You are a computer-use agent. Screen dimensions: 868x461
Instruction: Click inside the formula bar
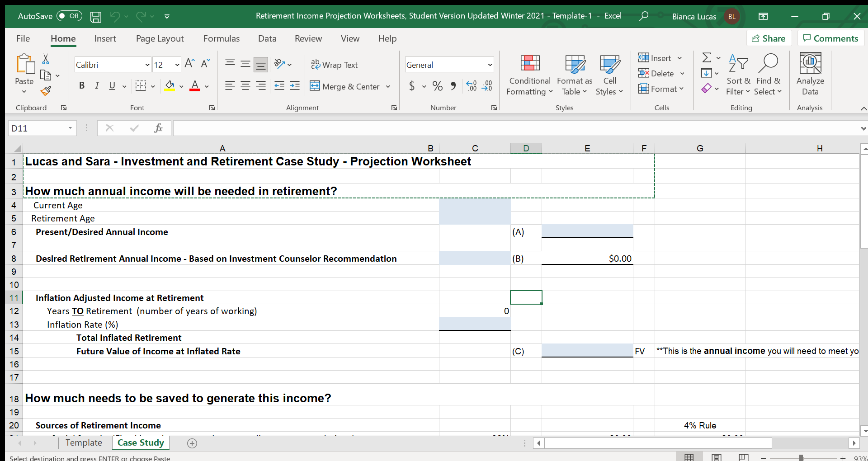click(515, 128)
